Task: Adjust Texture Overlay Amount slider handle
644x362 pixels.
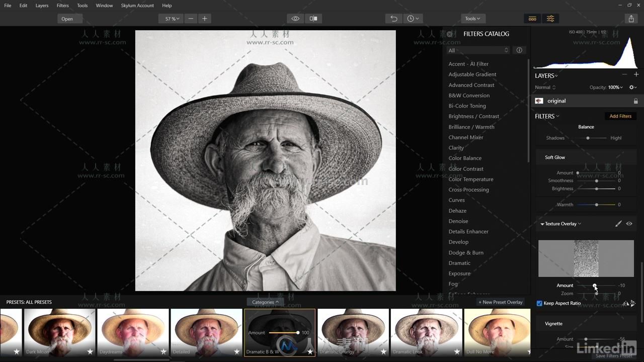Action: (595, 286)
